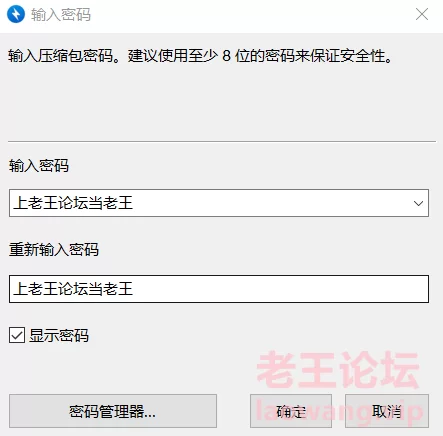Click the Bandizip lightning icon in title bar
443x436 pixels.
coord(16,14)
